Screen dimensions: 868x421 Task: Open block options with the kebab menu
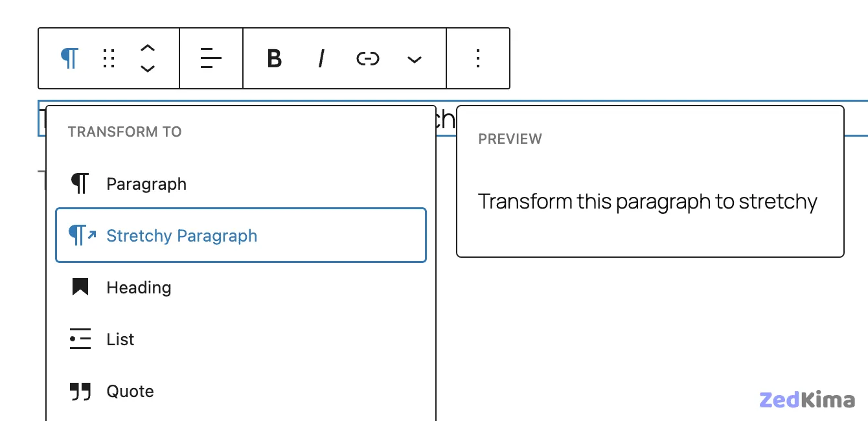478,58
